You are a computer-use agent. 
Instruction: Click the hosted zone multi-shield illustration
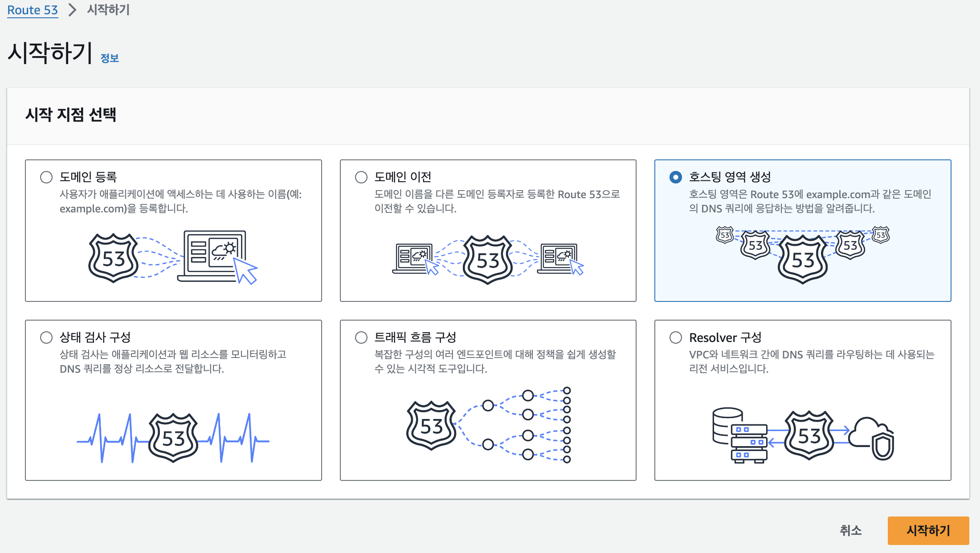point(803,255)
